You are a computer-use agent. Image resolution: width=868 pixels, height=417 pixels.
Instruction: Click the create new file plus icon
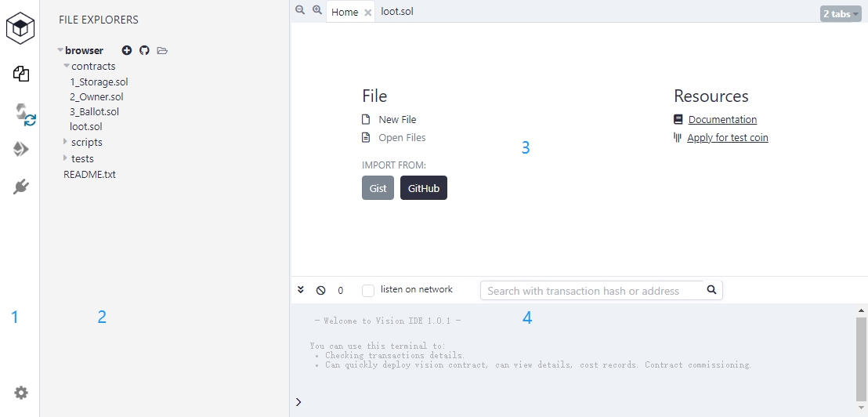[127, 51]
